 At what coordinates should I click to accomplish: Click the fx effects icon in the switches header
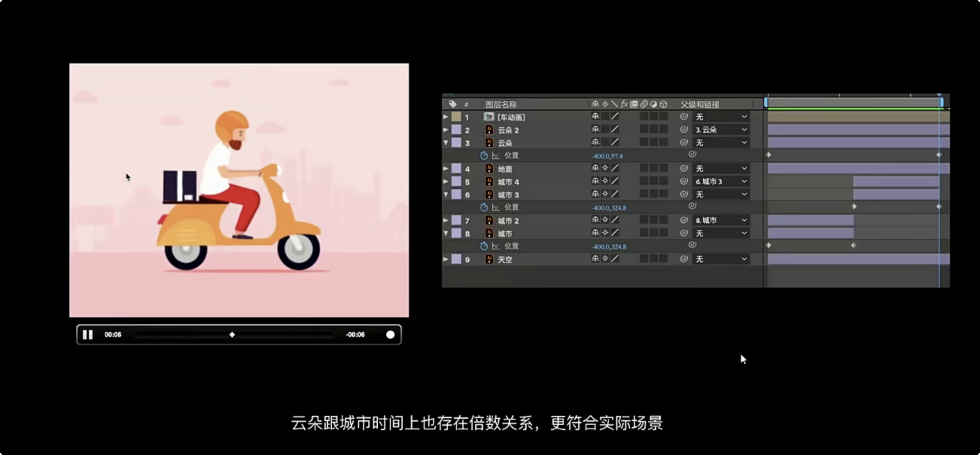(x=624, y=104)
